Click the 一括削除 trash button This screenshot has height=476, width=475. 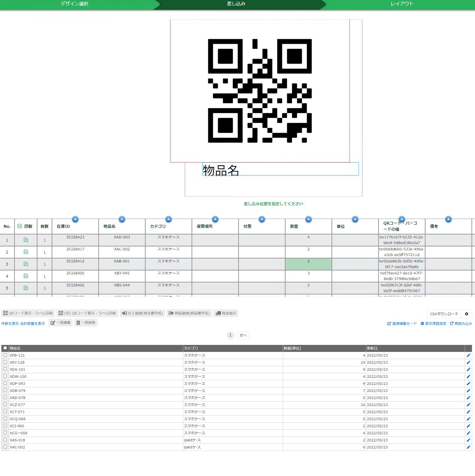[x=86, y=323]
